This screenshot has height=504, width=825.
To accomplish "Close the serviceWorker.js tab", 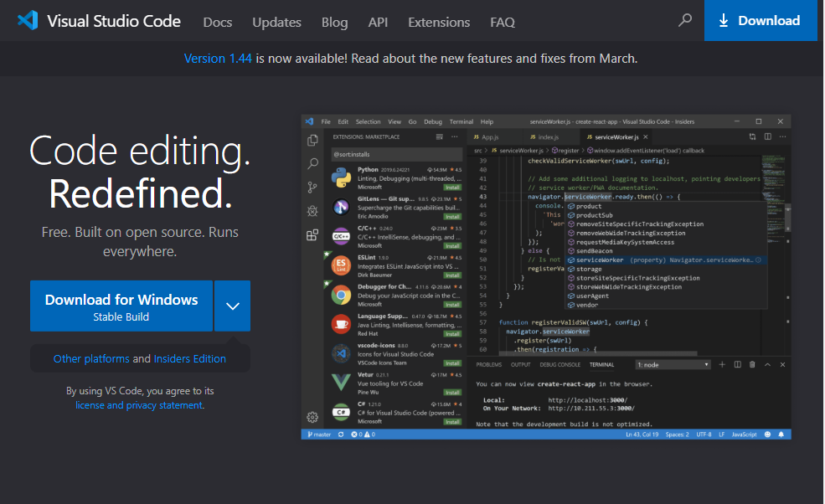I will tap(646, 136).
